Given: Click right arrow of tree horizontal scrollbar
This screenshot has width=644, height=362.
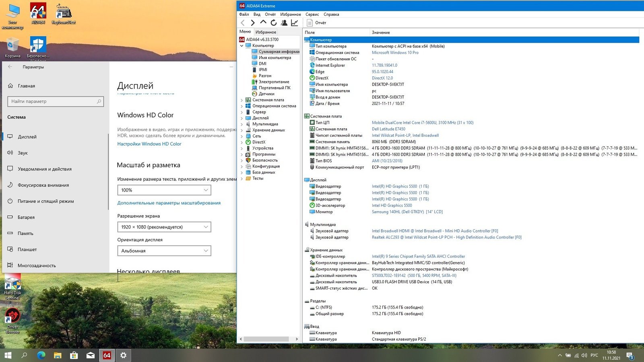Looking at the screenshot, I should [x=297, y=339].
